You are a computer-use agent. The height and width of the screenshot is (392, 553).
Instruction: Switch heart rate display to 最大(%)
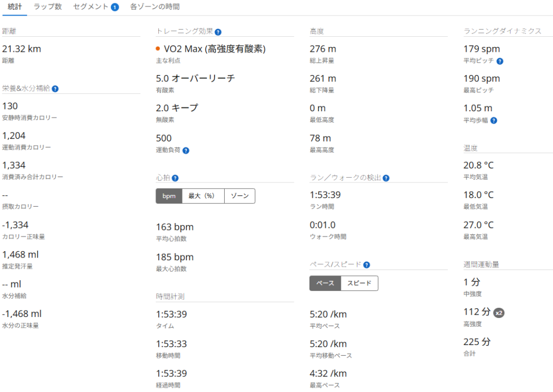[x=203, y=196]
